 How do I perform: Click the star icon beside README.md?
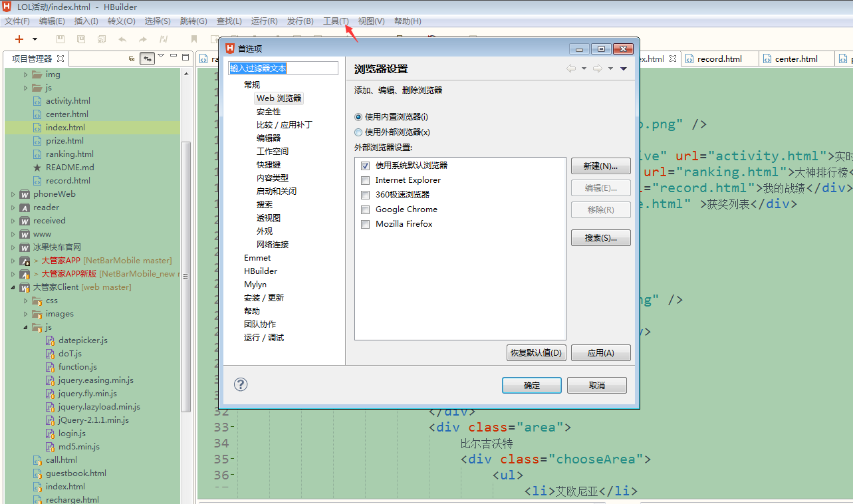(x=37, y=168)
